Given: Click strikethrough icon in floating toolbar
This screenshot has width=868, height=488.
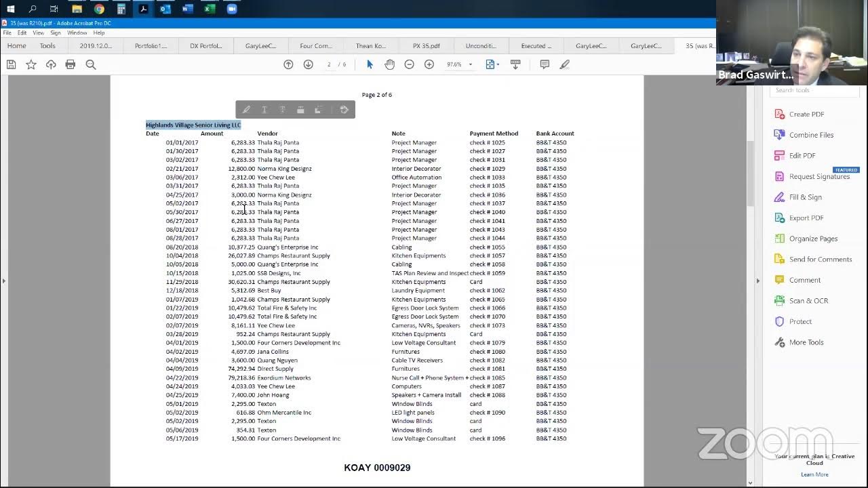Looking at the screenshot, I should 283,110.
